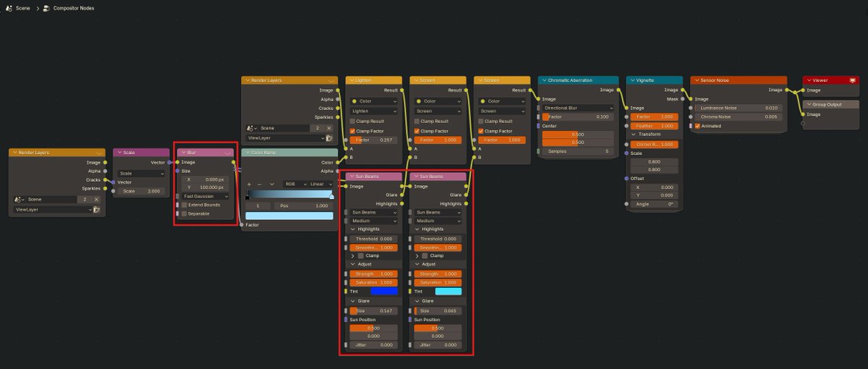Viewport: 868px width, 369px height.
Task: Click Cracks output socket of left Render Layers
Action: click(x=106, y=179)
